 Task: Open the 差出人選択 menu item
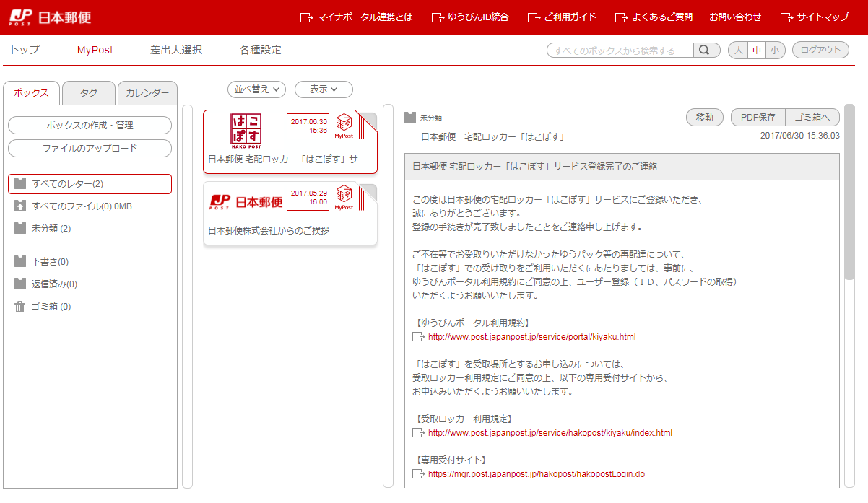click(x=176, y=50)
